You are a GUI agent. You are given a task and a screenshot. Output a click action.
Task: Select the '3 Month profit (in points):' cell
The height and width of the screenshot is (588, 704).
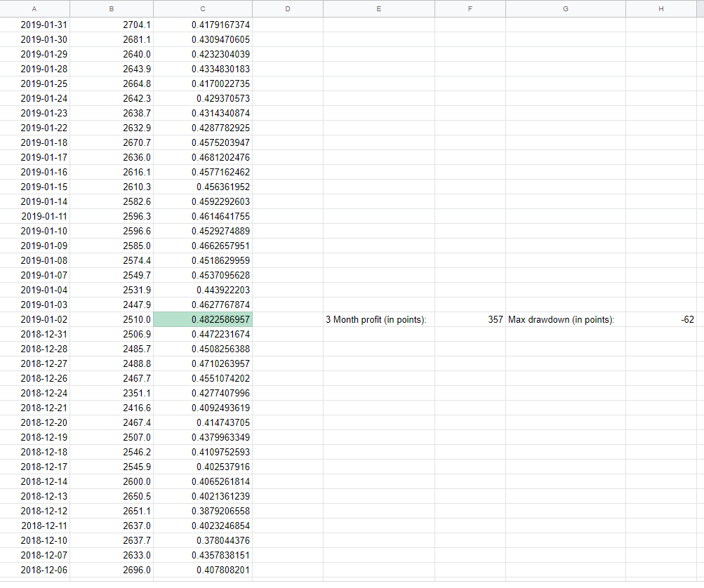tap(379, 319)
